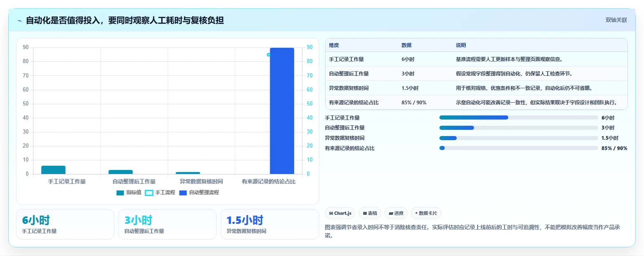
Task: Toggle the 自动整理流程 legend item
Action: pyautogui.click(x=199, y=193)
